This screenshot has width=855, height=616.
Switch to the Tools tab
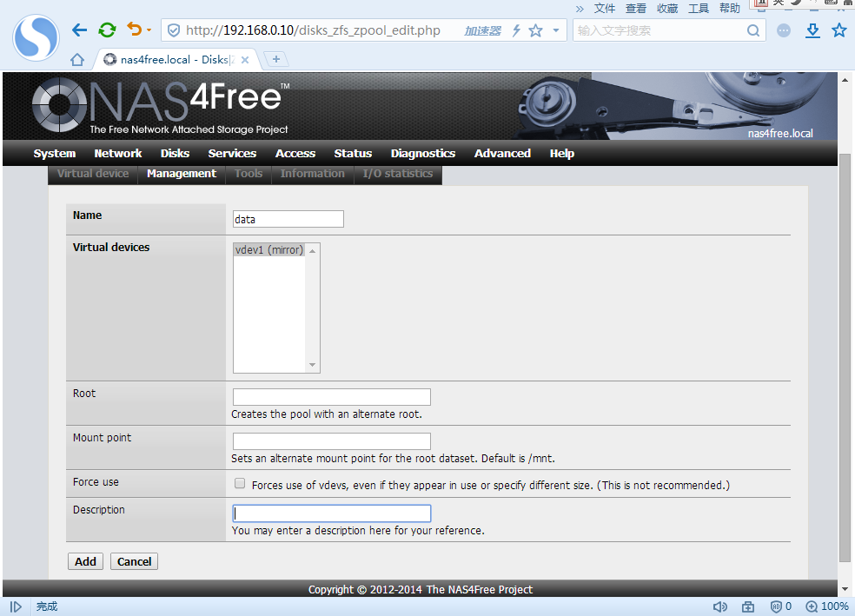249,174
